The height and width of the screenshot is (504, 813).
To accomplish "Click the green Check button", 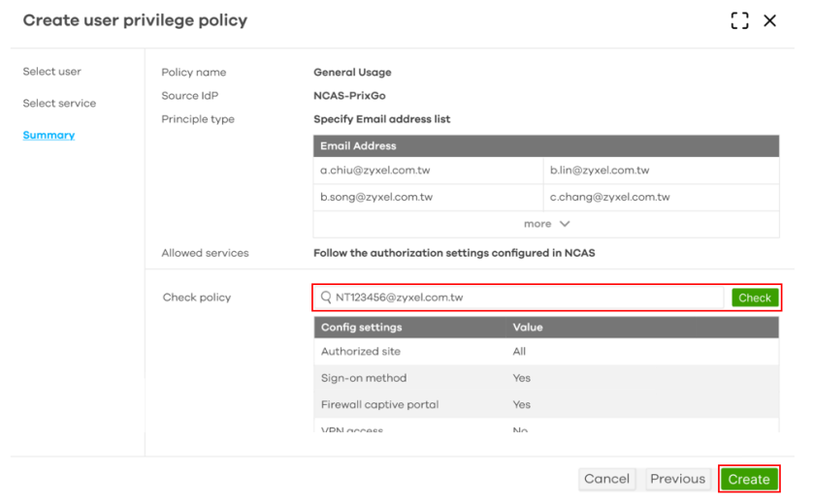I will 755,298.
